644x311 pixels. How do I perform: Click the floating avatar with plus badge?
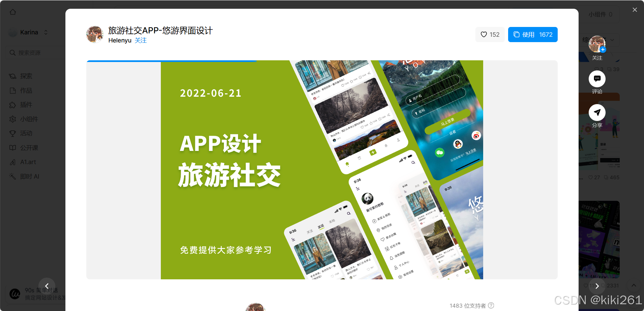(x=597, y=44)
